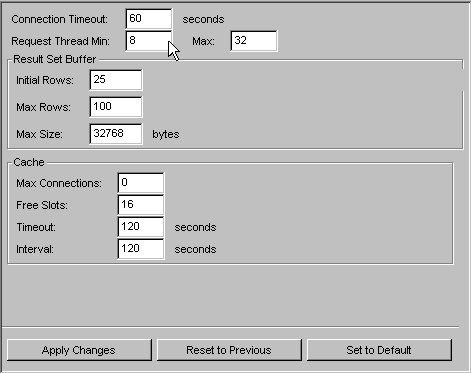Screen dimensions: 471x373
Task: Select the Cache Max Connections field
Action: click(141, 183)
